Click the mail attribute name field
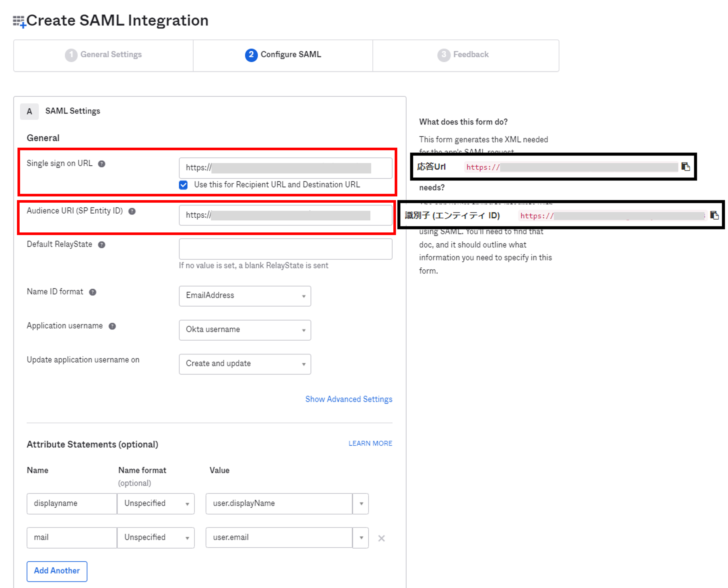Screen dimensions: 728x588 tap(72, 538)
